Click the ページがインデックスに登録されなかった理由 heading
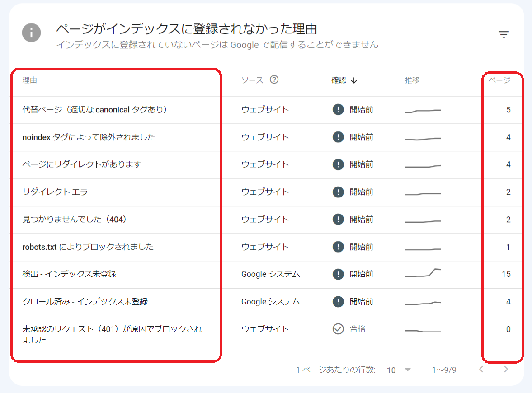Screen dimensions: 532x393 pyautogui.click(x=187, y=29)
